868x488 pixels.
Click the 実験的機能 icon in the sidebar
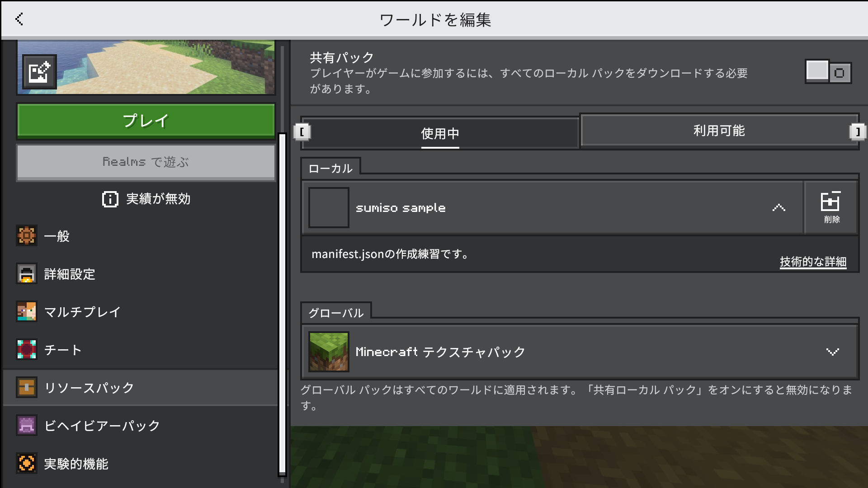(x=27, y=463)
